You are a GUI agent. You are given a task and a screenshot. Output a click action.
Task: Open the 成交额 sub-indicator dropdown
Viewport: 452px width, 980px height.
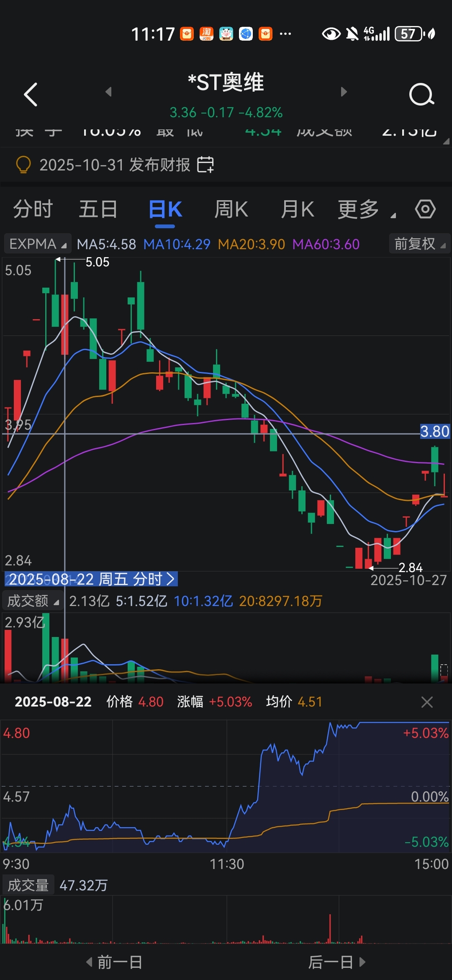tap(33, 601)
